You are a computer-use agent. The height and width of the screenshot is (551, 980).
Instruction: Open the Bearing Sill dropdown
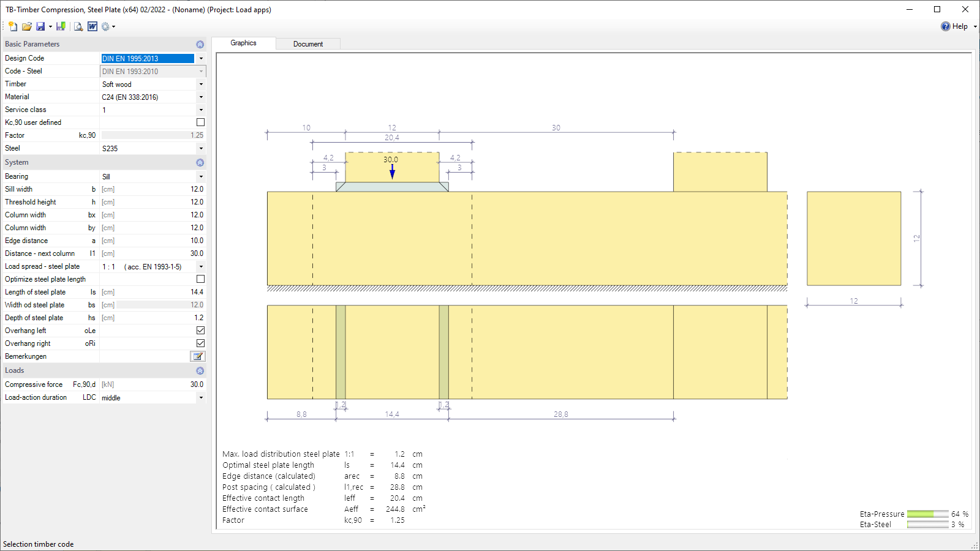(x=201, y=177)
